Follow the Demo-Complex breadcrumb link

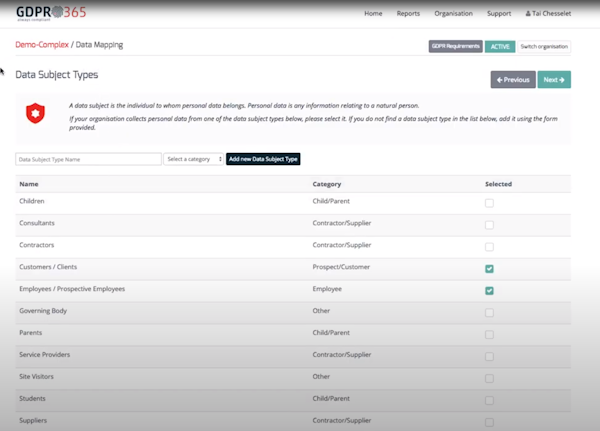point(43,46)
